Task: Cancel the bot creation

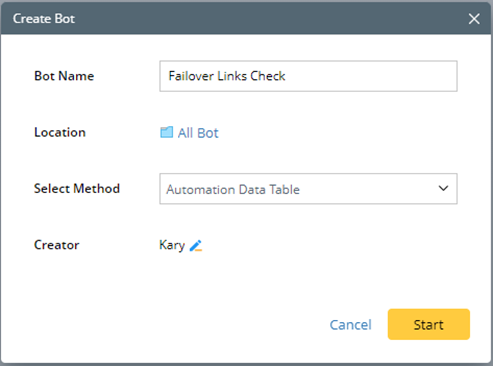Action: tap(350, 325)
